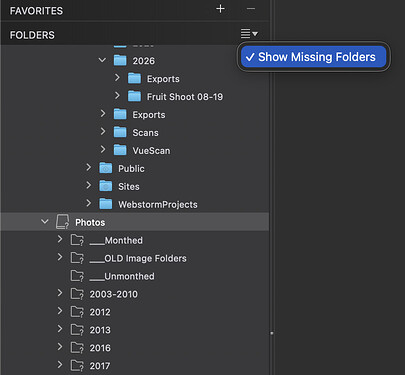Expand the Public folder
Viewport: 405px width, 375px height.
tap(88, 168)
